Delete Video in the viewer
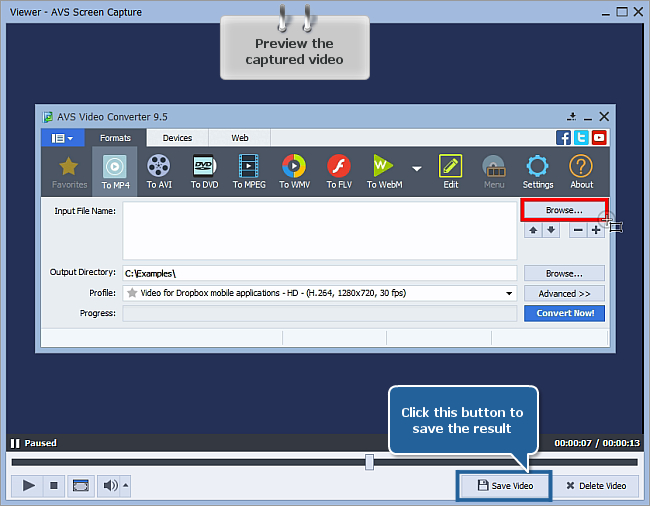The image size is (650, 506). click(596, 485)
